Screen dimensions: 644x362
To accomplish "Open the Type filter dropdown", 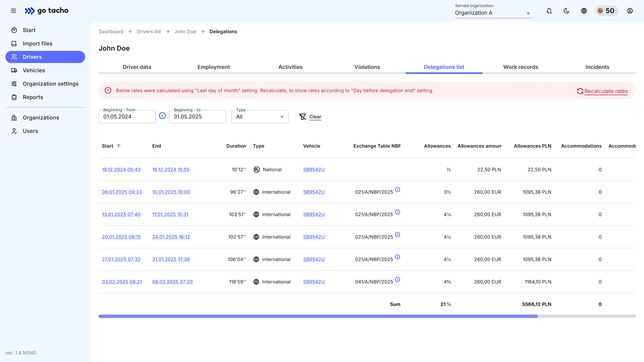I will pyautogui.click(x=259, y=116).
